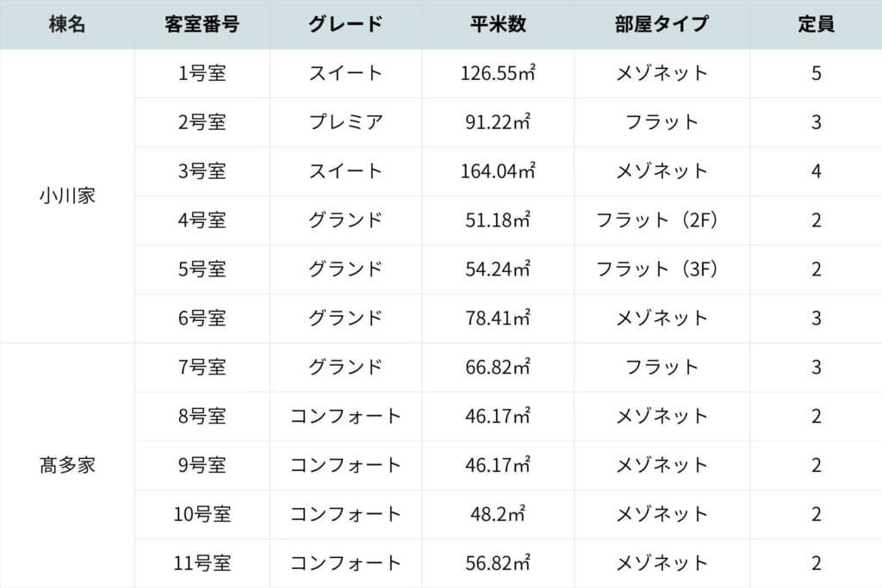Select the 11号室 room number cell

[202, 564]
